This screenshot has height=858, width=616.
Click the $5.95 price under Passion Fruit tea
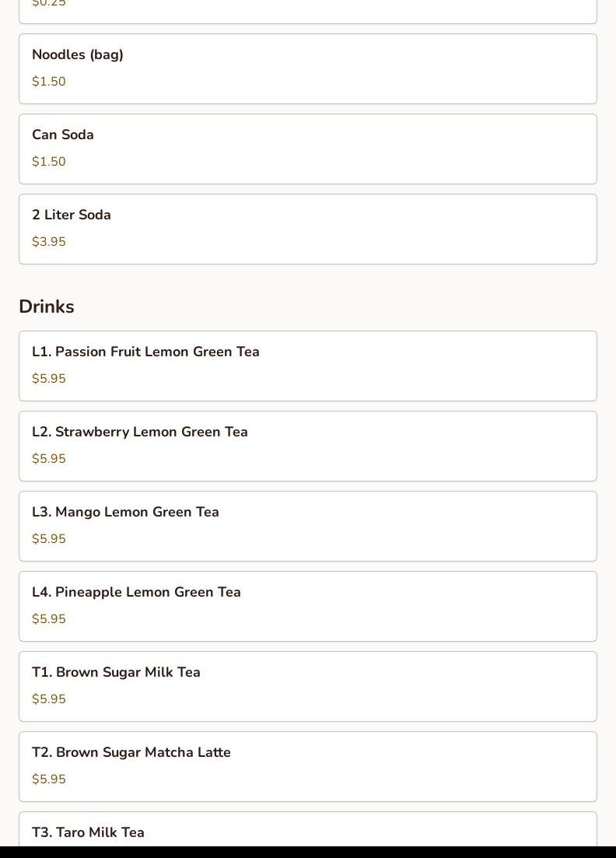coord(49,379)
